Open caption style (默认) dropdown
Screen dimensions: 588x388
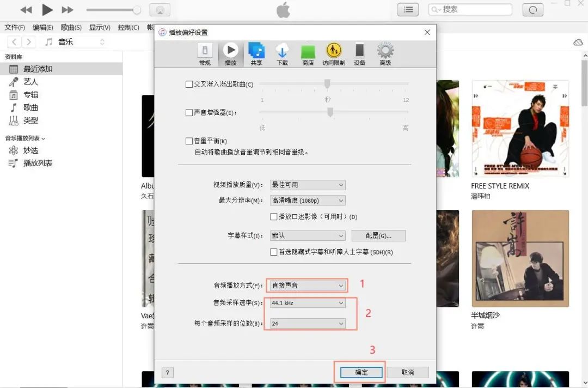pos(308,235)
